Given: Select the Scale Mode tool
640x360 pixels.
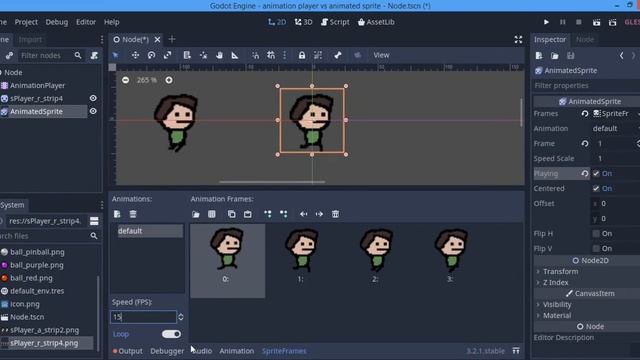Looking at the screenshot, I should (167, 55).
